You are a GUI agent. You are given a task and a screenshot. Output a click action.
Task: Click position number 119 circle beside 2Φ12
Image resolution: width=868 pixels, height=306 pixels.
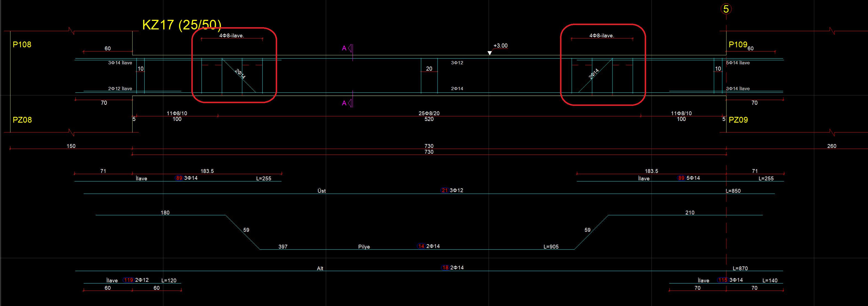point(128,280)
